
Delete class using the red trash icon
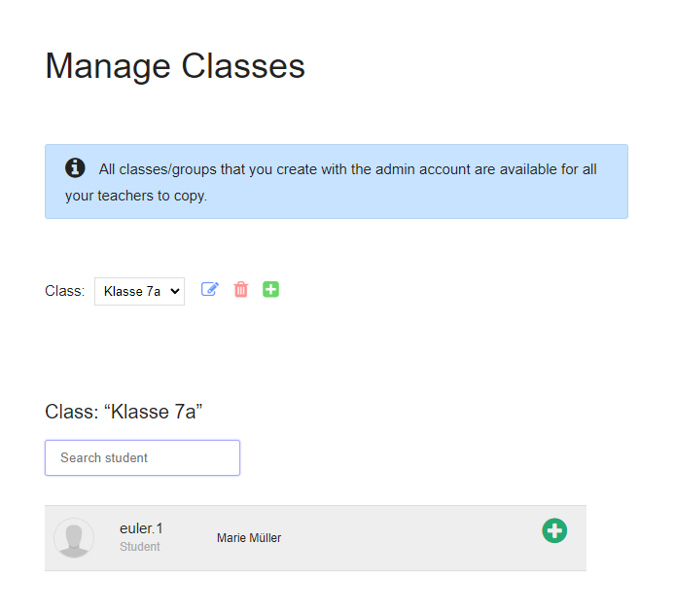pos(241,289)
